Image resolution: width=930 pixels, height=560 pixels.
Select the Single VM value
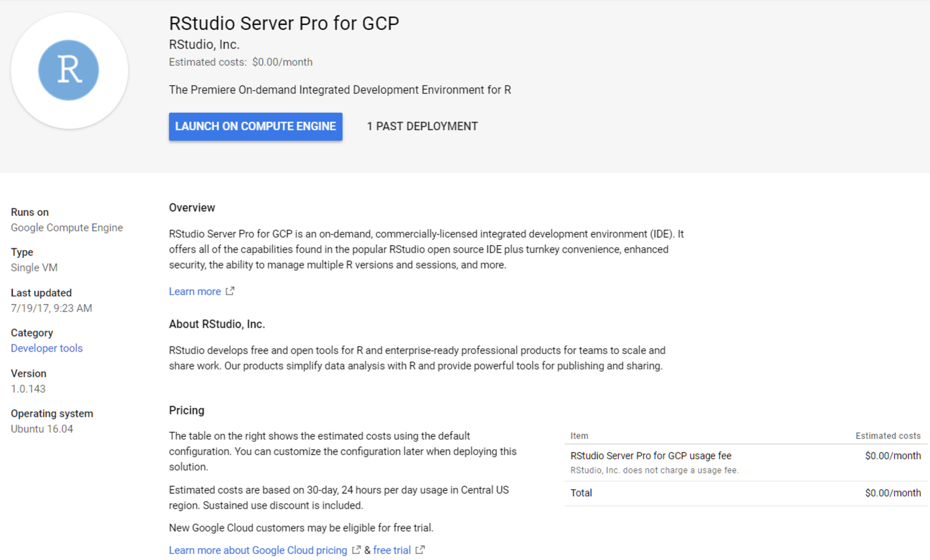tap(34, 267)
